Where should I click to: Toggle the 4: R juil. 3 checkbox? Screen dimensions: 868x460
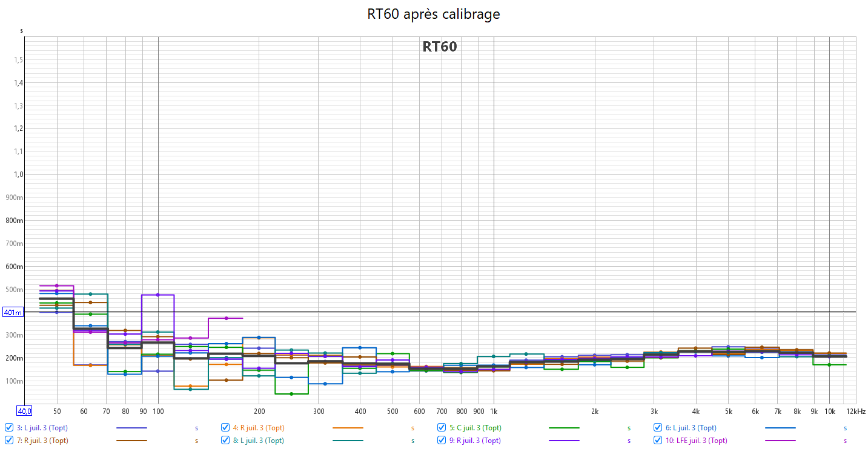tap(225, 427)
